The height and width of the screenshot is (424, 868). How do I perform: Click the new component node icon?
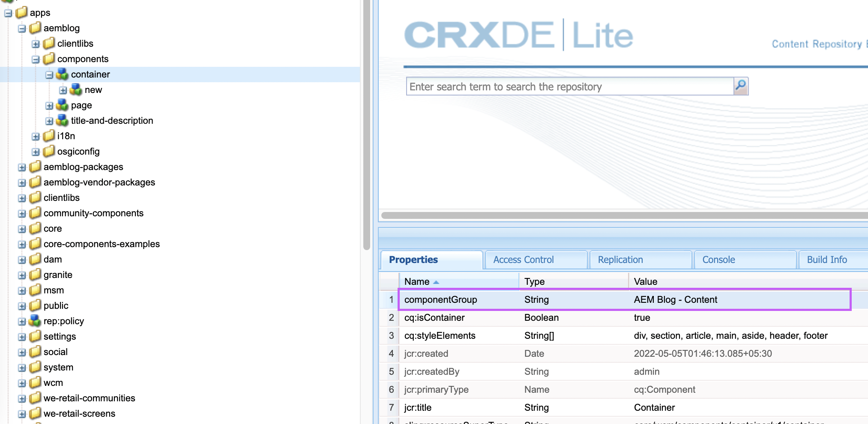(76, 90)
